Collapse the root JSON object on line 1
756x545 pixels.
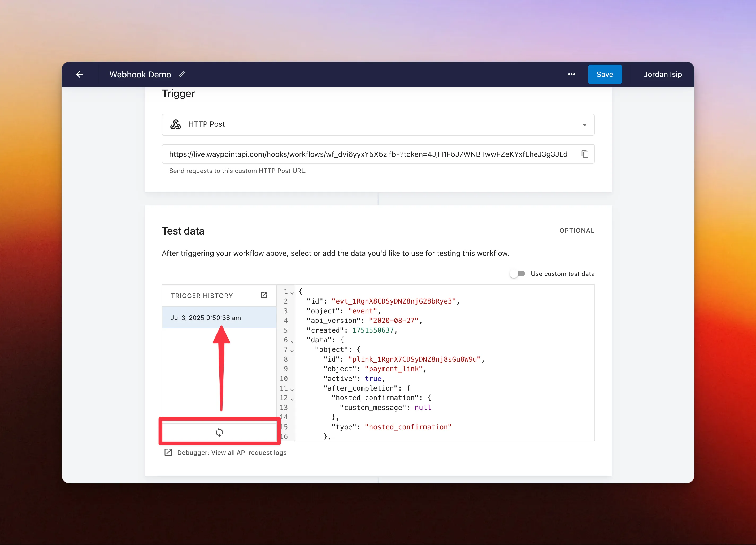292,293
